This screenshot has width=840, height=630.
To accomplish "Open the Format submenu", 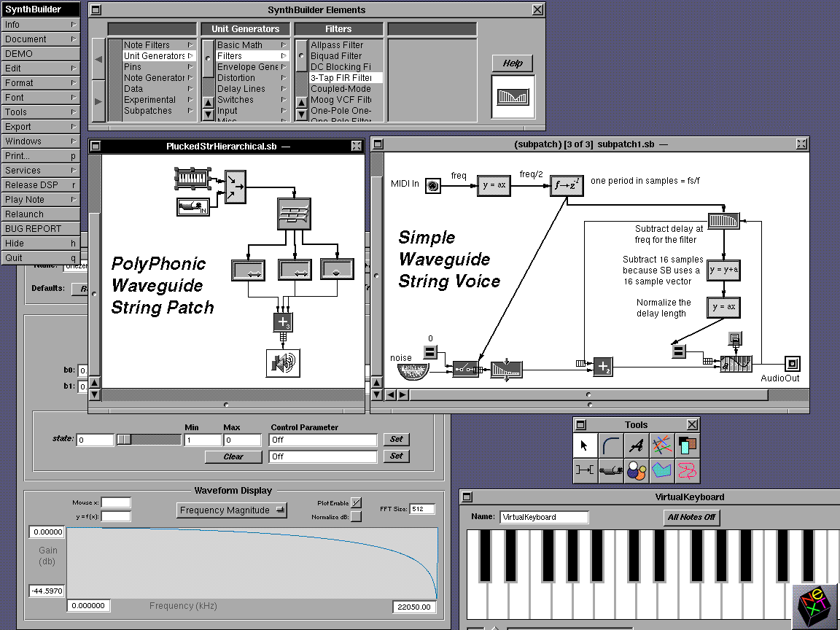I will click(x=40, y=83).
